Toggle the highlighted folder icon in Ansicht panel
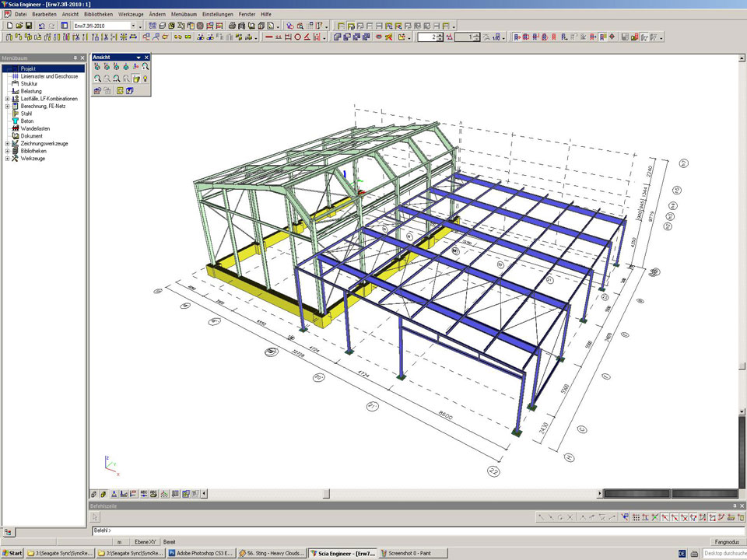 pyautogui.click(x=135, y=79)
